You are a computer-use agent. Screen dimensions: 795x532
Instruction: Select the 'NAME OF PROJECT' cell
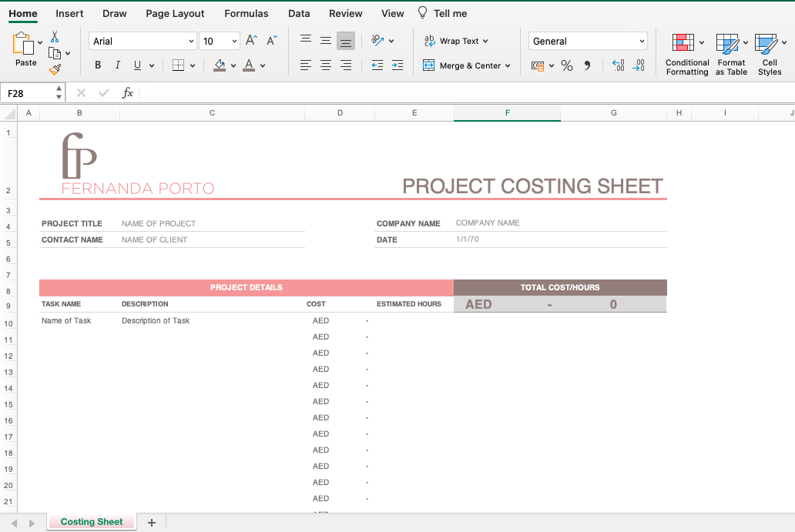pos(212,223)
